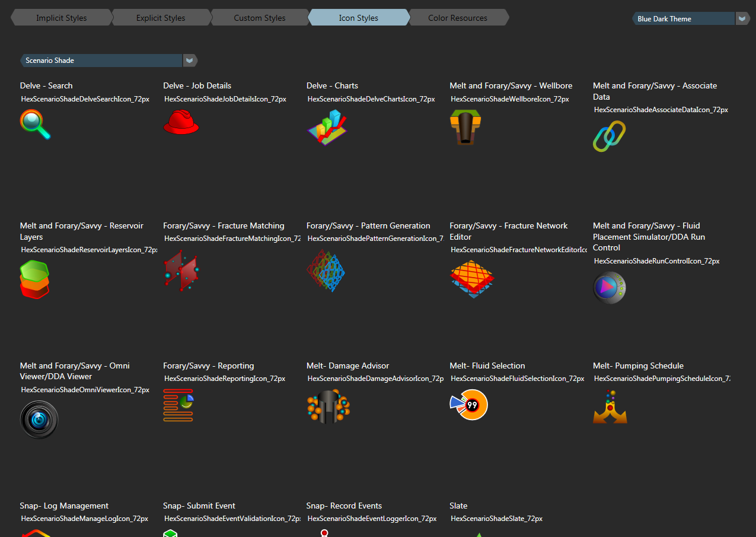Select the red hard hat Job Details icon
This screenshot has height=537, width=756.
pos(181,122)
